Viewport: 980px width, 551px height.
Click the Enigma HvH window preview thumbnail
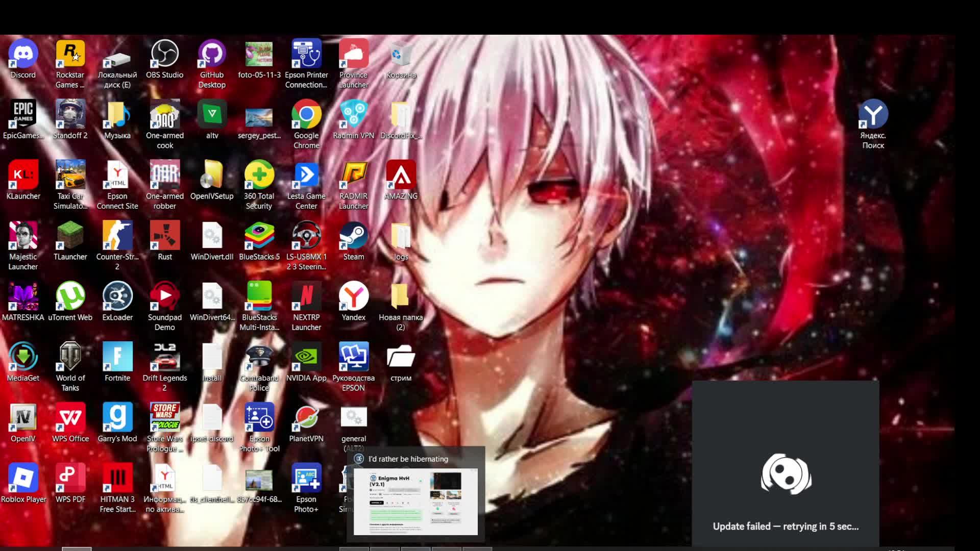[415, 502]
